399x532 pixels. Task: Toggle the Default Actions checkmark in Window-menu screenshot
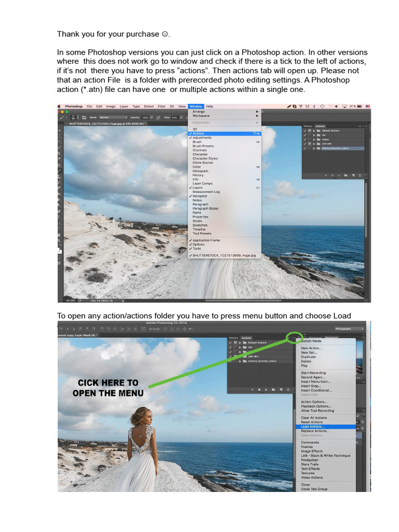coord(304,130)
